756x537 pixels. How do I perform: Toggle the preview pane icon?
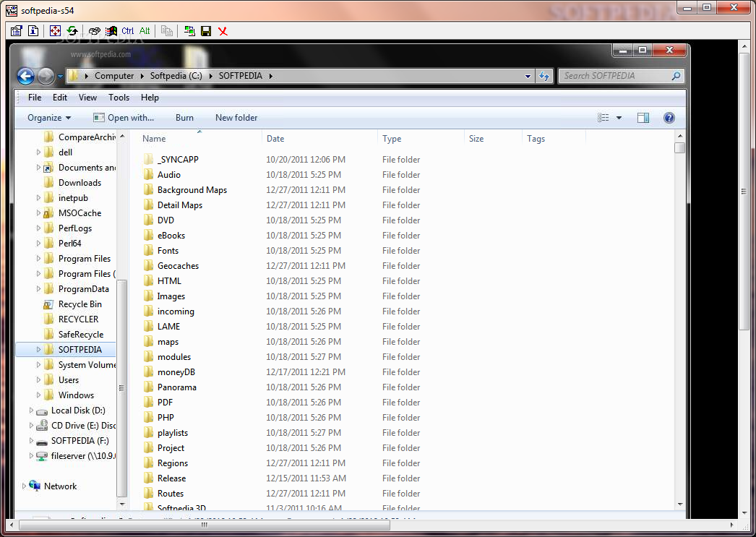643,118
